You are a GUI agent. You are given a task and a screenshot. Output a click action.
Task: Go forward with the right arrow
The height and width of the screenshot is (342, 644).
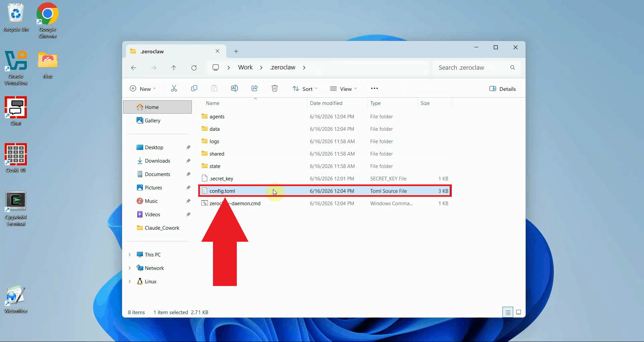154,68
